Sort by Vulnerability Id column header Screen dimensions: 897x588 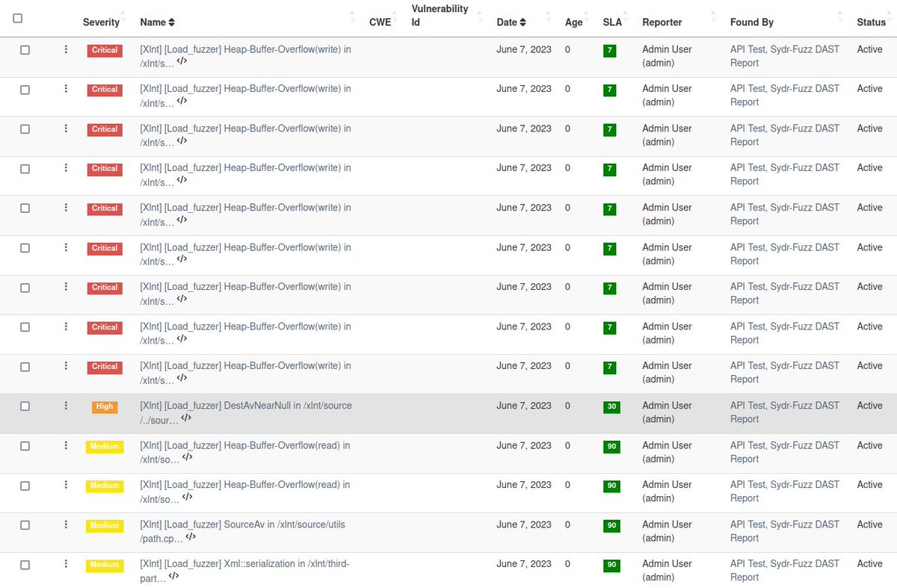440,16
